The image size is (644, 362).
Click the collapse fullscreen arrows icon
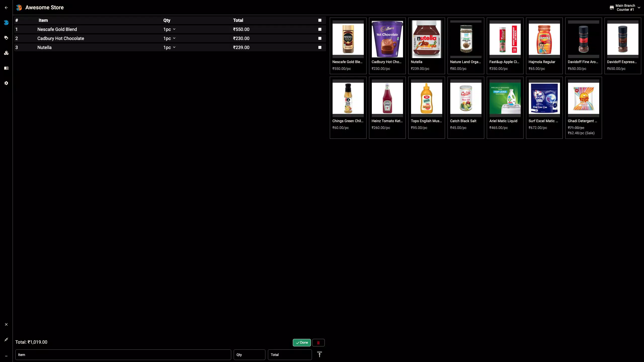coord(6,339)
